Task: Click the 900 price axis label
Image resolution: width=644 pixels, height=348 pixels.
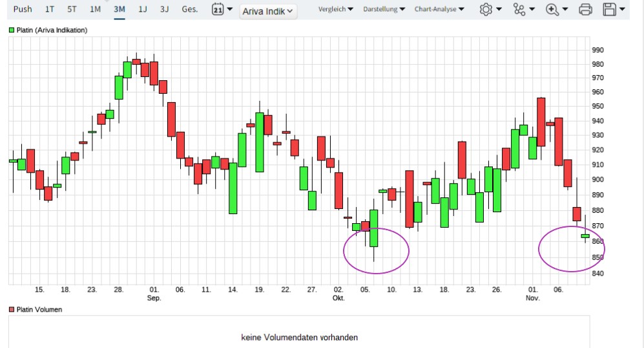Action: click(x=597, y=179)
